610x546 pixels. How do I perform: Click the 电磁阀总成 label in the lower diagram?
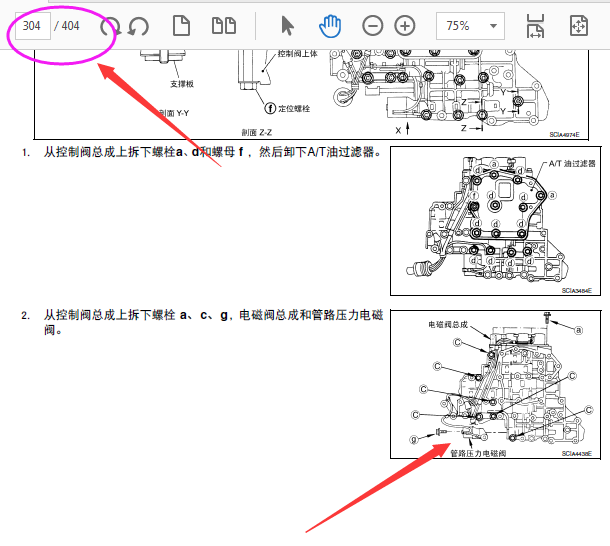point(448,324)
